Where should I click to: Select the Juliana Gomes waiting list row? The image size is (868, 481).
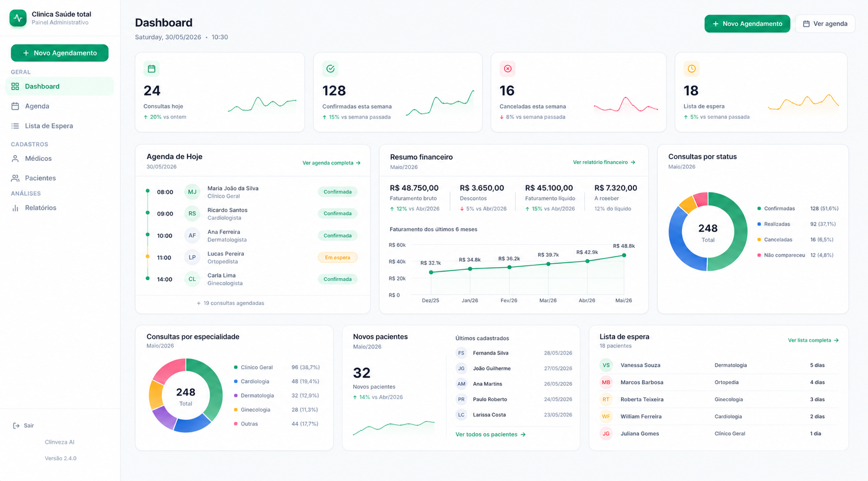point(719,434)
